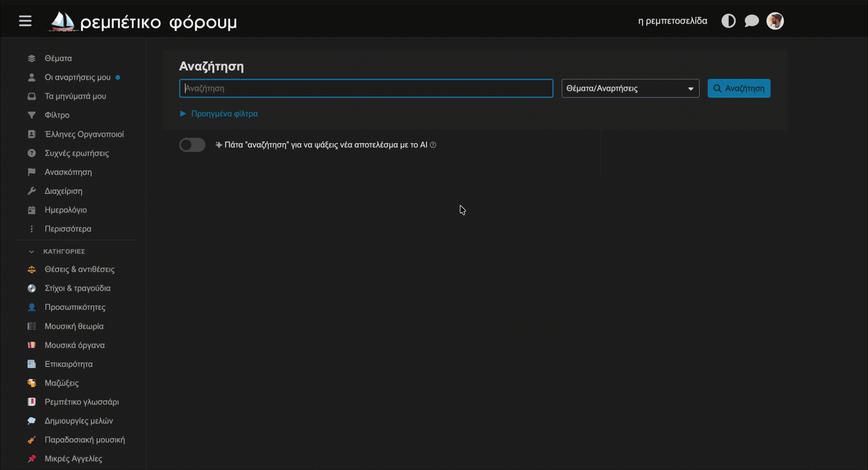Open Ανασκόπηση flag item
The image size is (868, 470).
[x=68, y=172]
